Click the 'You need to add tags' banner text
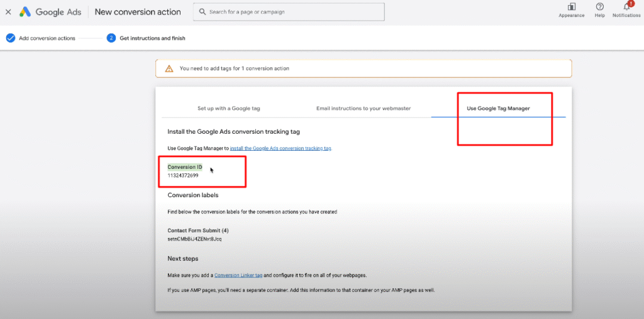644x319 pixels. click(x=234, y=68)
